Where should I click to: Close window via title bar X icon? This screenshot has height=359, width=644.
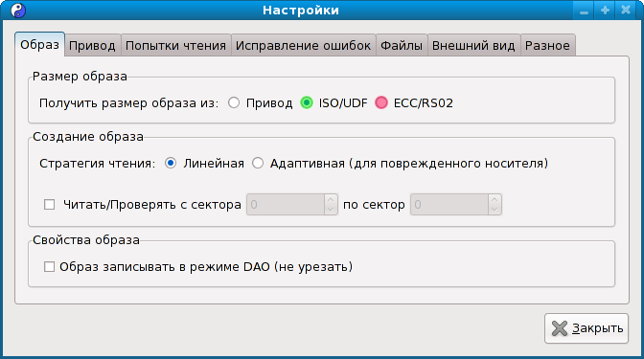(x=626, y=11)
